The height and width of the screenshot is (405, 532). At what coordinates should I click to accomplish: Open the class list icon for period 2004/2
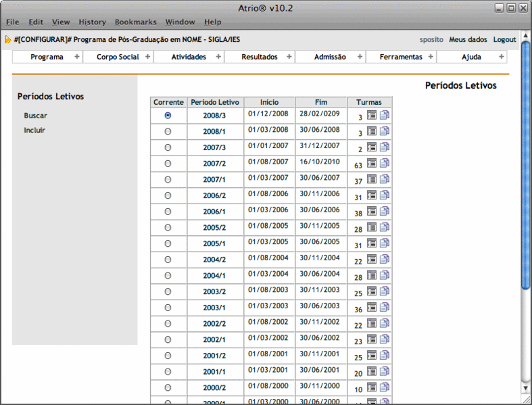pos(372,259)
